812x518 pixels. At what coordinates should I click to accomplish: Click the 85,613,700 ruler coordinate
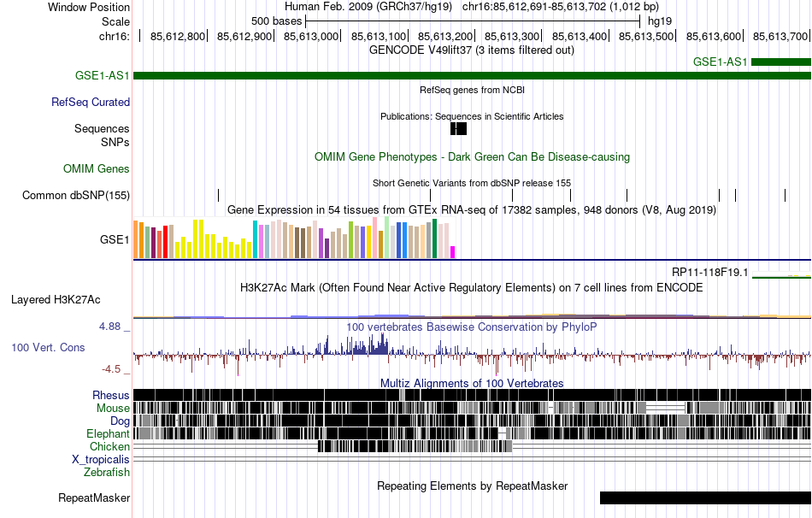click(780, 36)
